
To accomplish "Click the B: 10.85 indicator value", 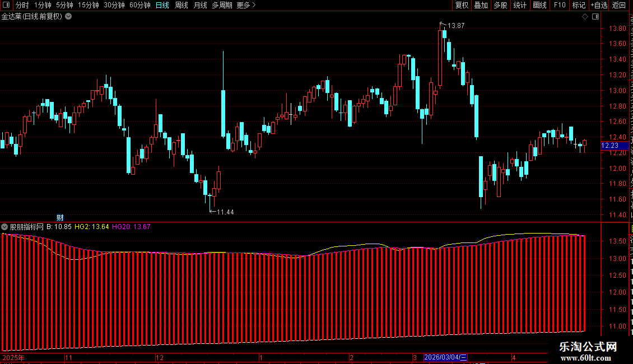I will (x=59, y=227).
